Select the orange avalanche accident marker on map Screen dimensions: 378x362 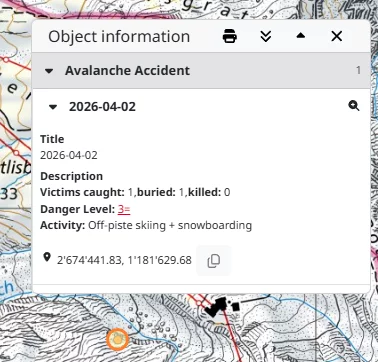pos(117,339)
